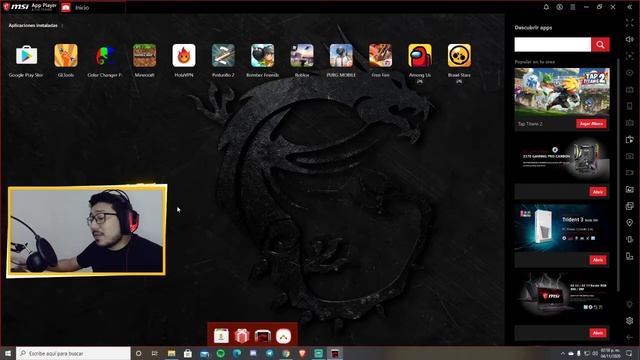The height and width of the screenshot is (360, 640).
Task: Open PUBG MOBILE
Action: tap(341, 56)
